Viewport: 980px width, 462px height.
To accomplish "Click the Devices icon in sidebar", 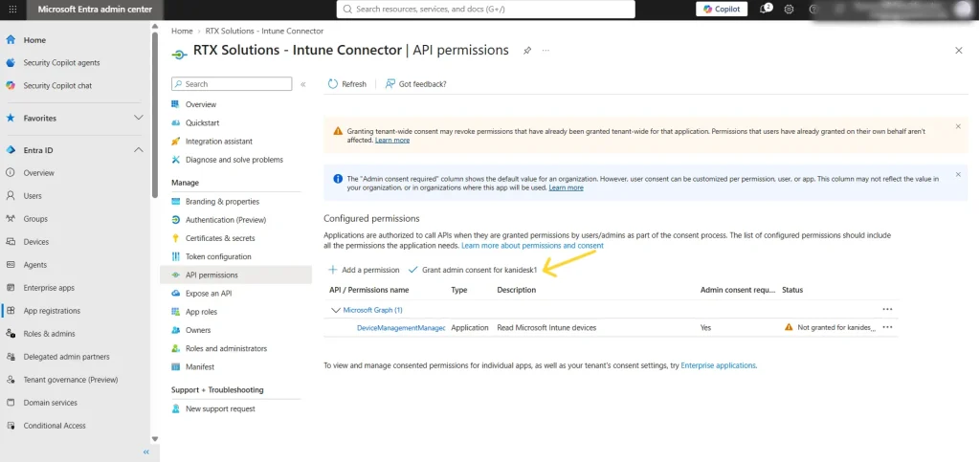I will pos(10,242).
